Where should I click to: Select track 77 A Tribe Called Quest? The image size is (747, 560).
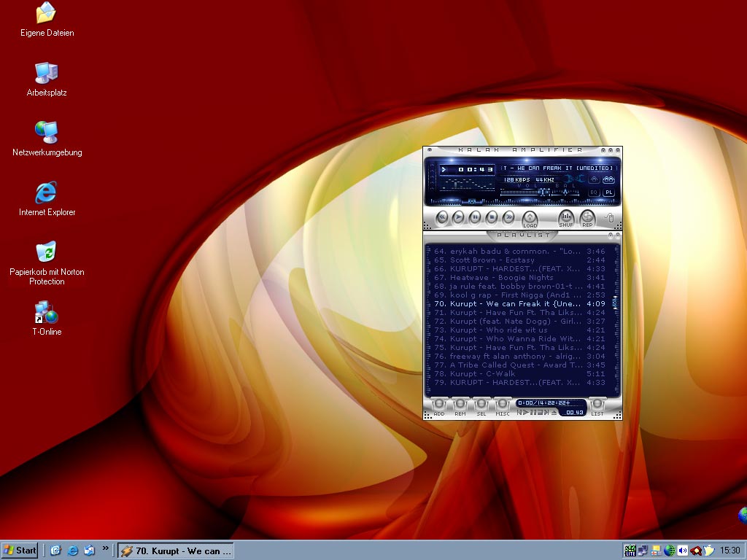click(x=519, y=365)
